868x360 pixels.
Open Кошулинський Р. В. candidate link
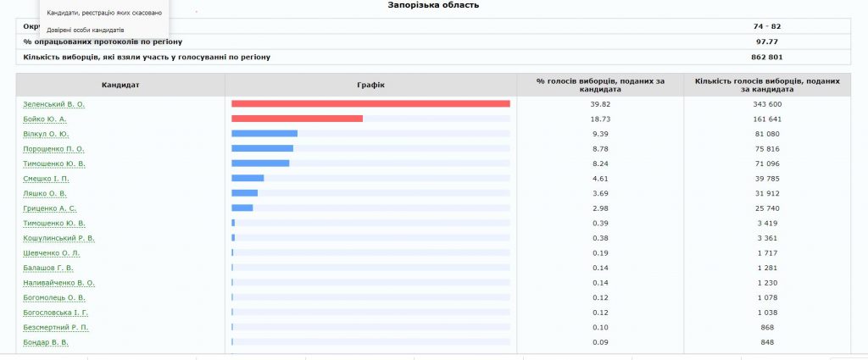point(58,238)
